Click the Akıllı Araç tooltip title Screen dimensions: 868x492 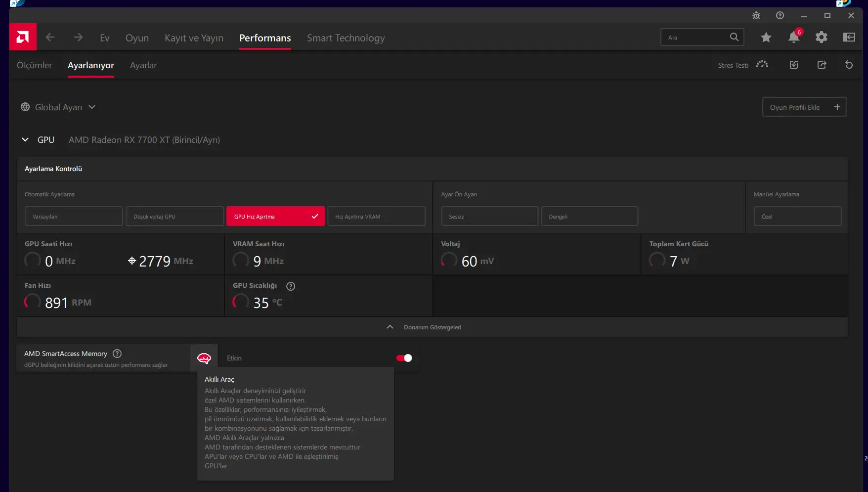[x=219, y=379]
